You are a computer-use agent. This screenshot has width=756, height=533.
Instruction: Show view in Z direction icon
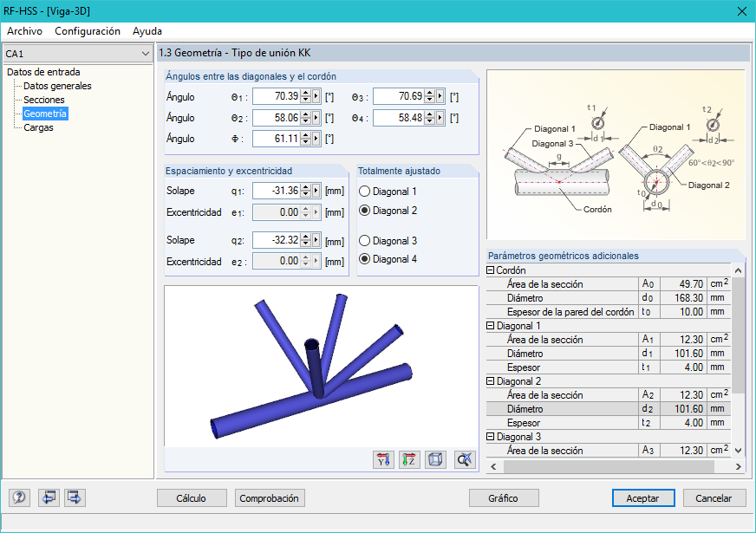click(x=409, y=459)
